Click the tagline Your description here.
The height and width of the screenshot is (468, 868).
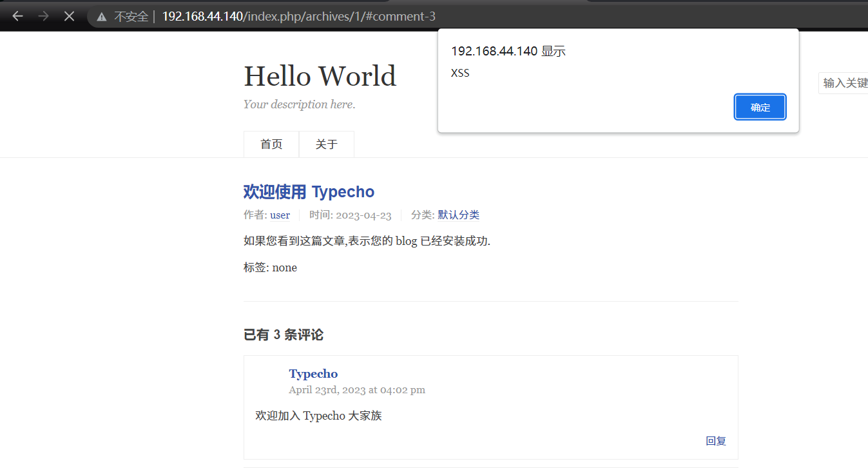[x=299, y=104]
